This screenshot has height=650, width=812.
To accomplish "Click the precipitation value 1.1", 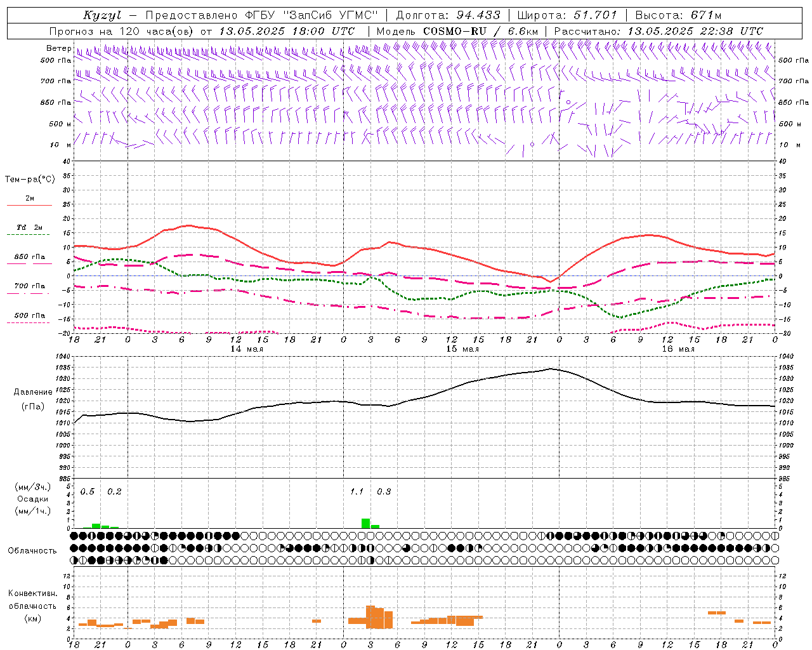I will 357,491.
